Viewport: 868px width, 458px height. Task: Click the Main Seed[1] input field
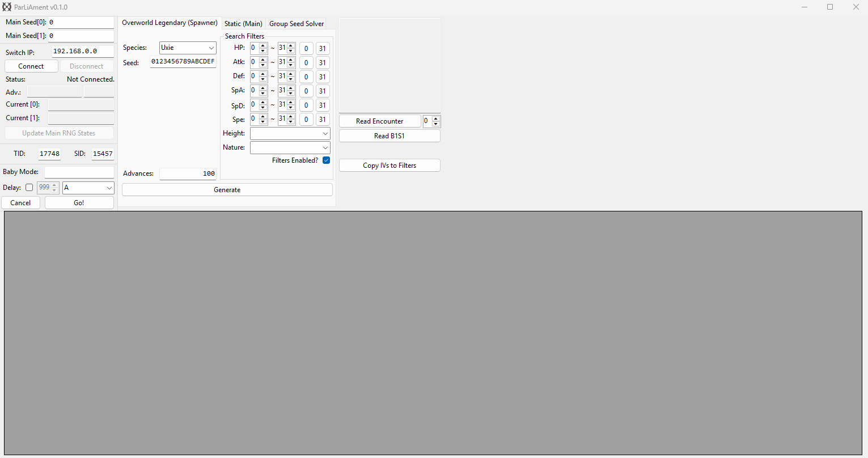(x=81, y=36)
